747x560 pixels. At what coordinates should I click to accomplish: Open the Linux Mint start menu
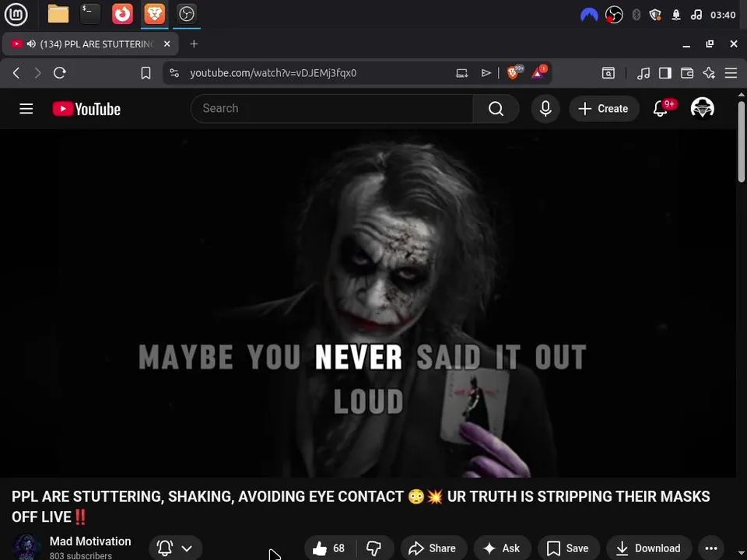tap(16, 14)
